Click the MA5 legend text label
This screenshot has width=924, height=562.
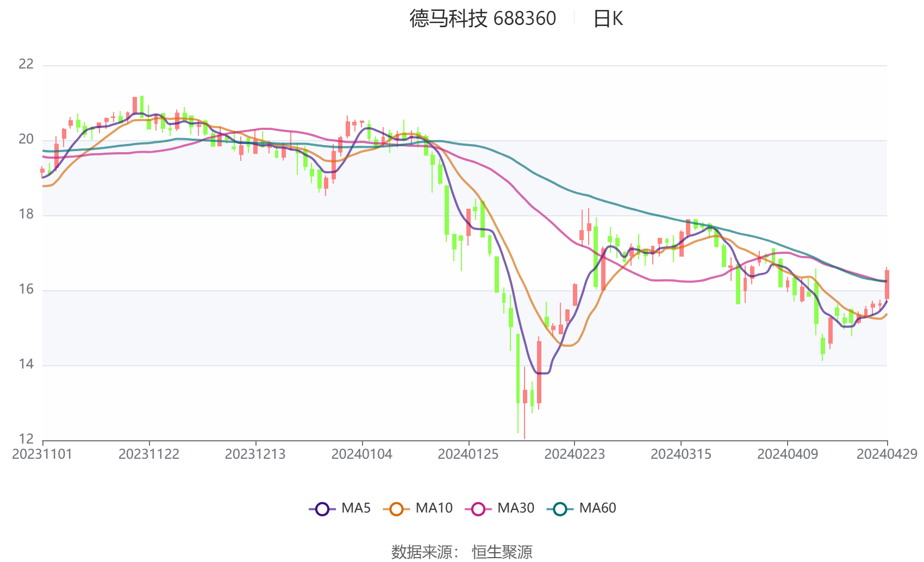click(x=356, y=508)
